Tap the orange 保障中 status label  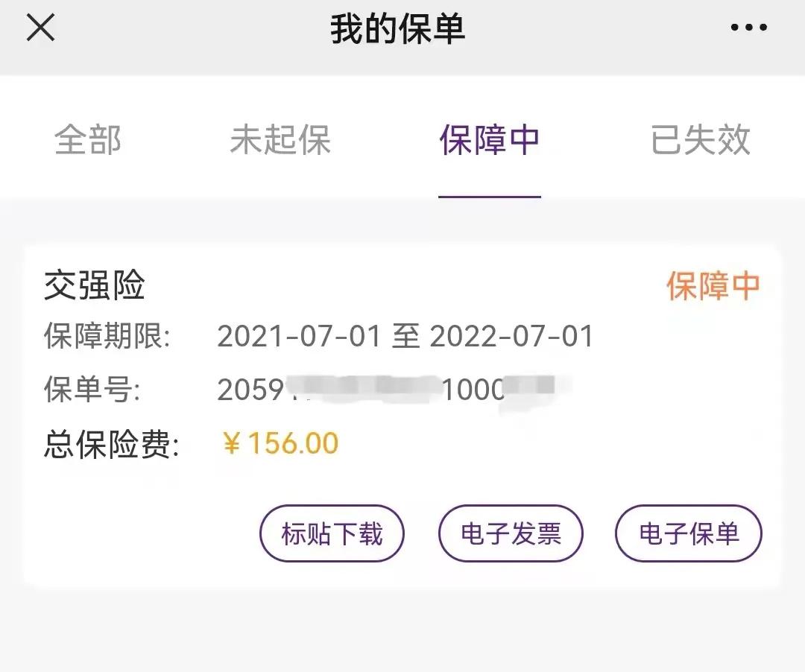click(x=712, y=284)
